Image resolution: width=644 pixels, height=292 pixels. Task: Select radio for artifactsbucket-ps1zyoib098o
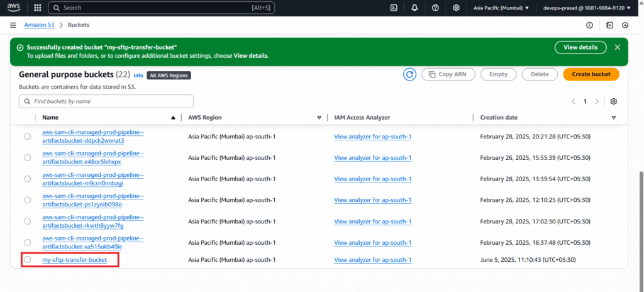pyautogui.click(x=28, y=200)
